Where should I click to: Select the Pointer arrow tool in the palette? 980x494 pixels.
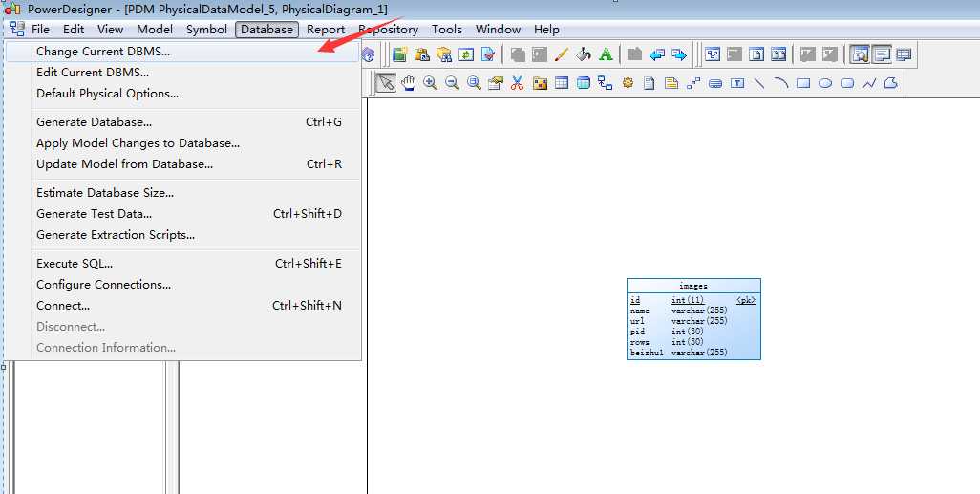[x=386, y=82]
